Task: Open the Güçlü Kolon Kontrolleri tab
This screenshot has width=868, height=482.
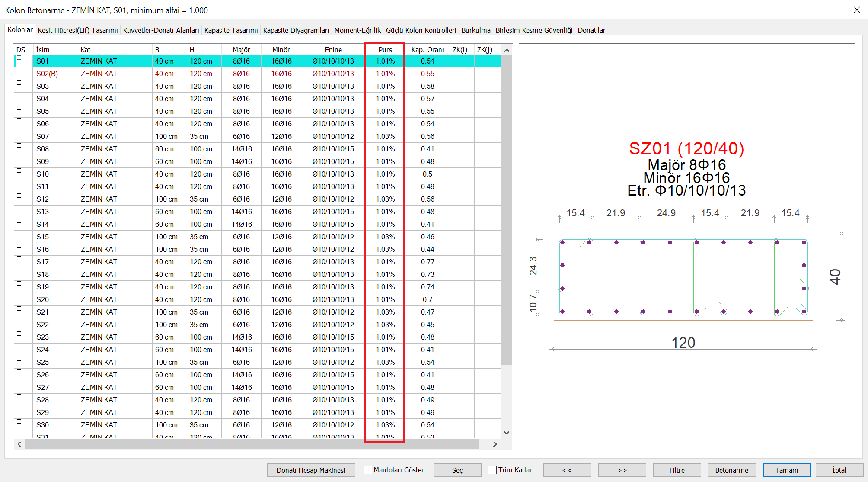Action: (x=421, y=30)
